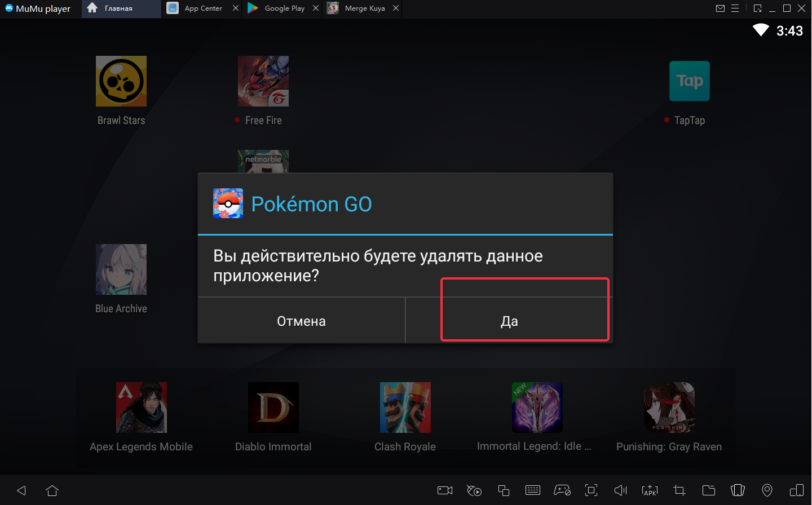Click the Wi-Fi status icon
812x505 pixels.
(761, 30)
